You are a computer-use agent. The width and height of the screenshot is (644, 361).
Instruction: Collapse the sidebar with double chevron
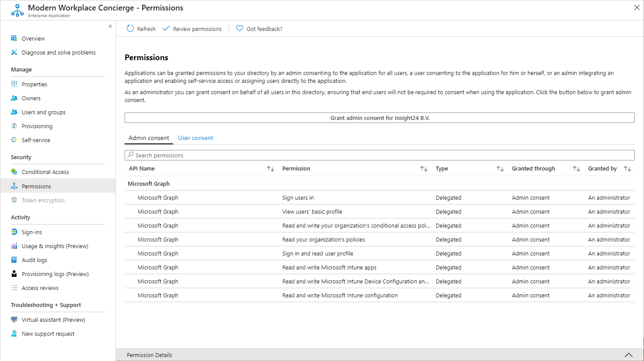110,26
